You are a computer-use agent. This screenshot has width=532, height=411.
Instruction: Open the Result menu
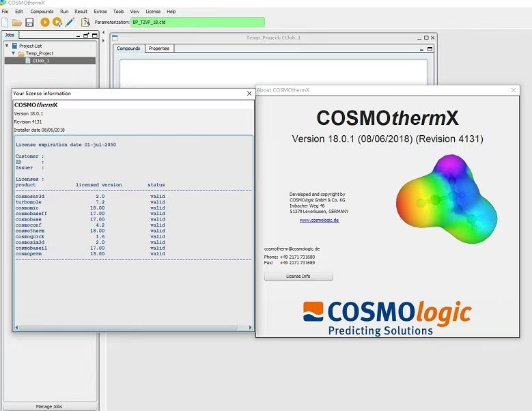pos(81,12)
